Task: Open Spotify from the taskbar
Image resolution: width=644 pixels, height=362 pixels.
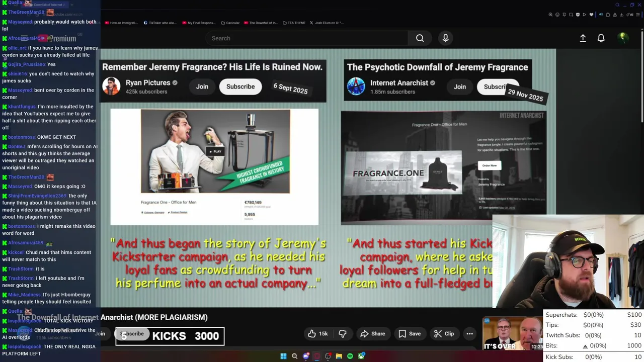Action: coord(350,356)
